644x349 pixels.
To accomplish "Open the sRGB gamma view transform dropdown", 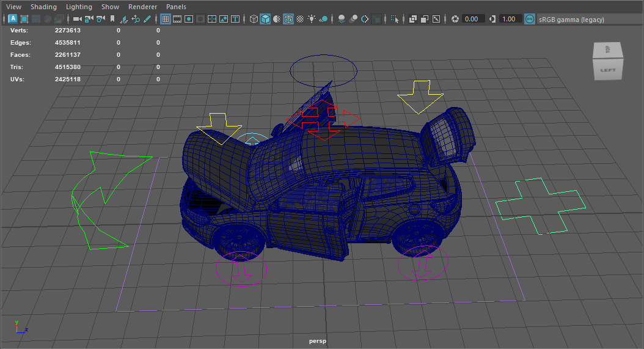I will click(x=571, y=20).
